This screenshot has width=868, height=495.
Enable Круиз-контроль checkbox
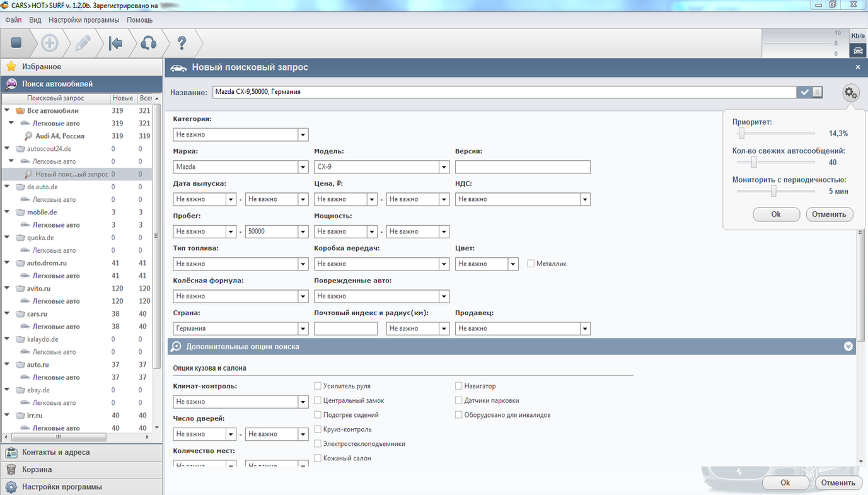point(318,429)
